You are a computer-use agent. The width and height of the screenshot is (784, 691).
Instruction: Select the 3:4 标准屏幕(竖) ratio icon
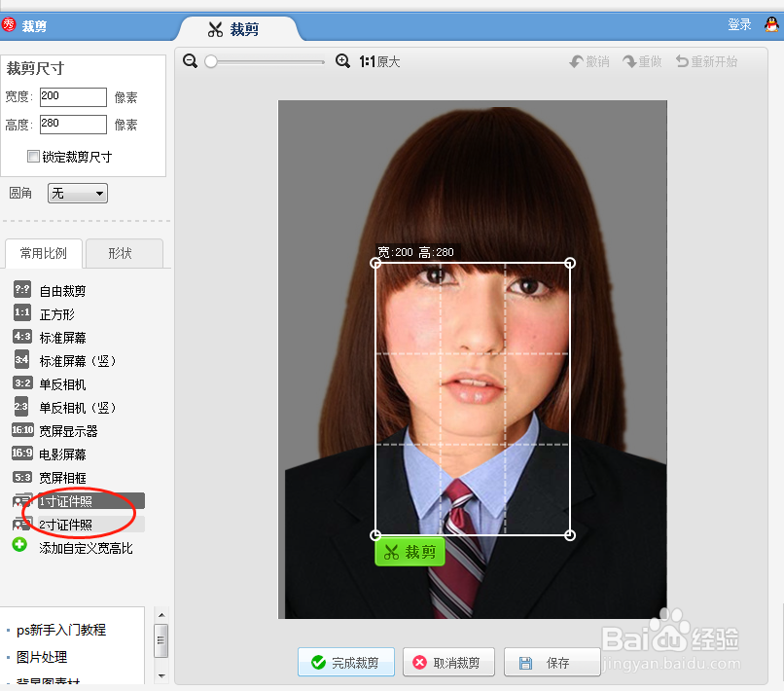[21, 360]
